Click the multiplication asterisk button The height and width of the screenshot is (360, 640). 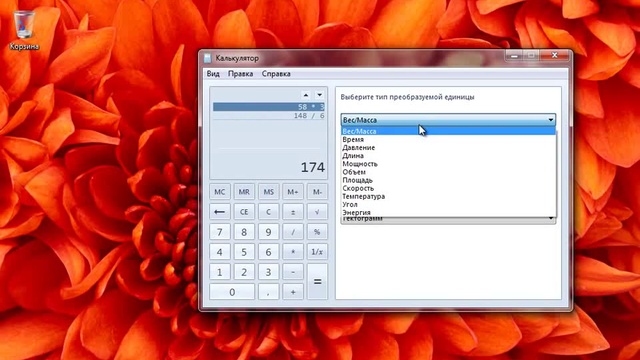293,252
